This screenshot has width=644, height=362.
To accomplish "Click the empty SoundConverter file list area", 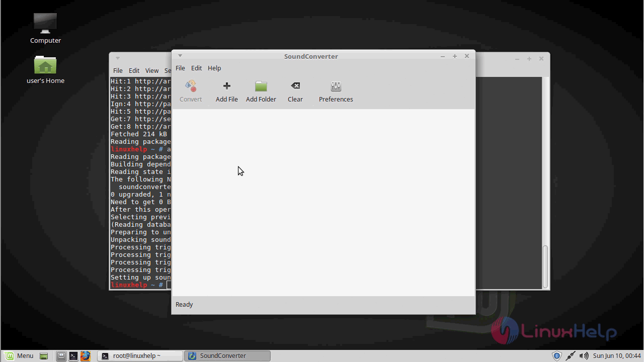I will tap(323, 202).
